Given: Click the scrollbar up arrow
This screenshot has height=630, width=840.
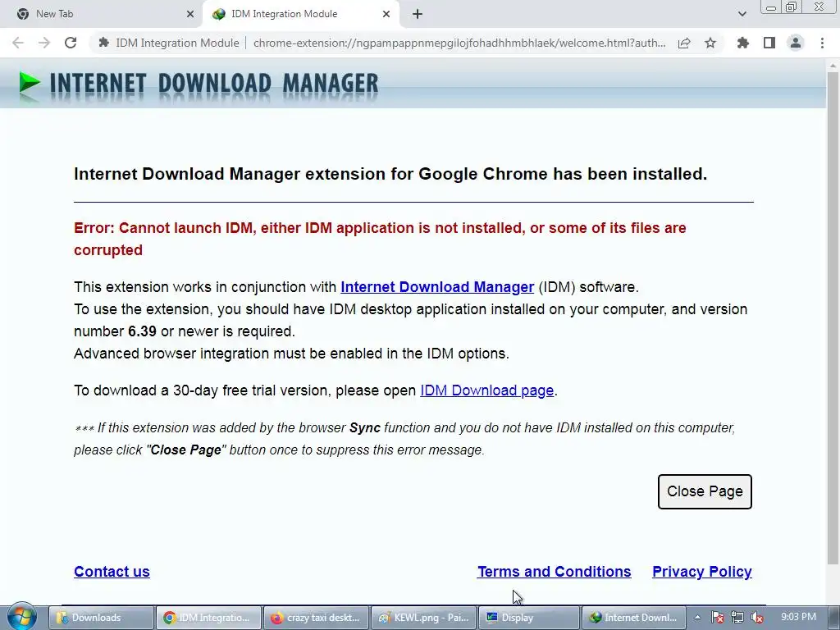Looking at the screenshot, I should [x=833, y=66].
